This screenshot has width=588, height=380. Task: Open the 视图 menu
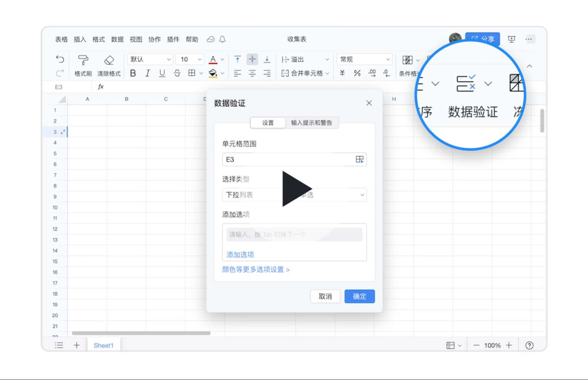tap(136, 39)
